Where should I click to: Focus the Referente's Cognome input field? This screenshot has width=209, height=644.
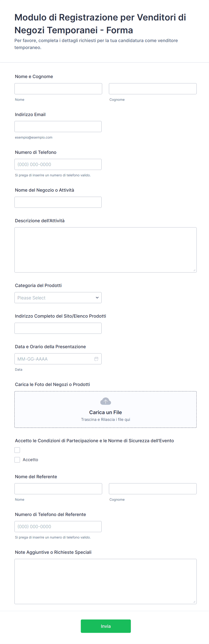click(153, 489)
